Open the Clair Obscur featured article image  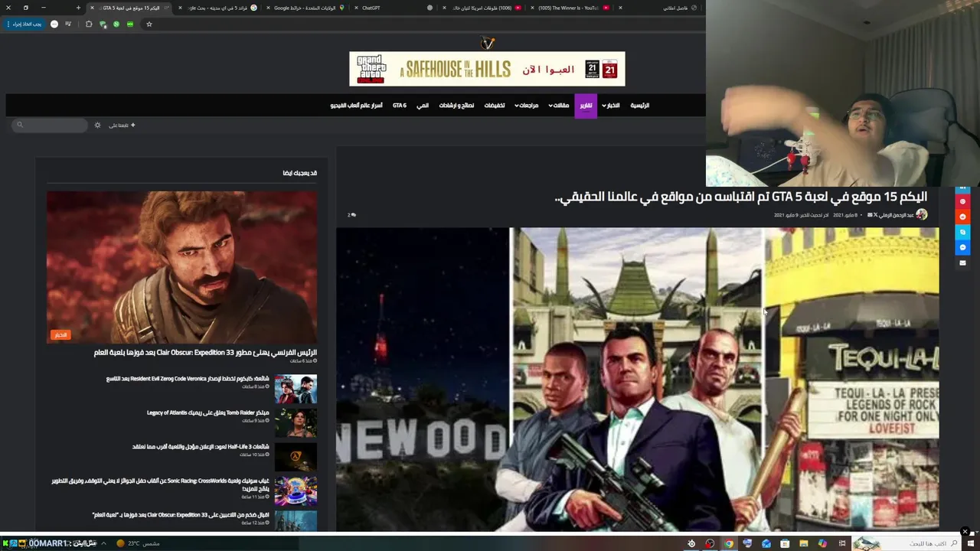(x=181, y=267)
